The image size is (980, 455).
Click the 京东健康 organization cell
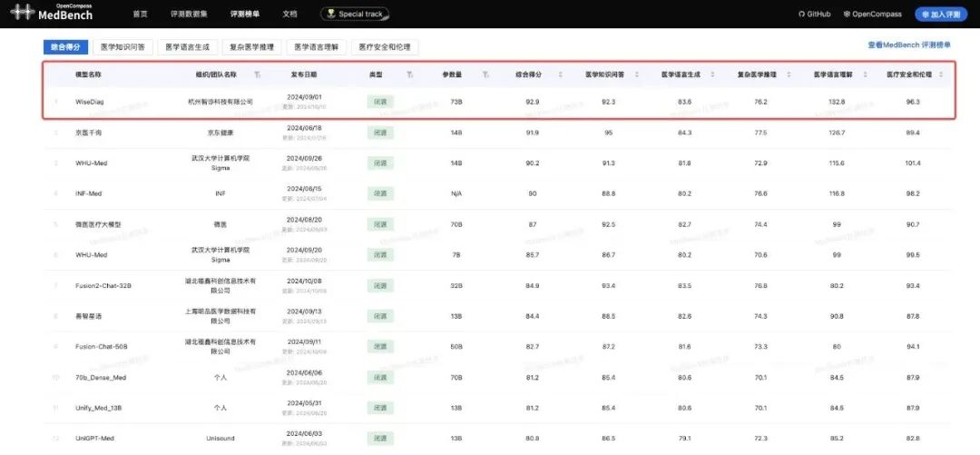tap(220, 133)
